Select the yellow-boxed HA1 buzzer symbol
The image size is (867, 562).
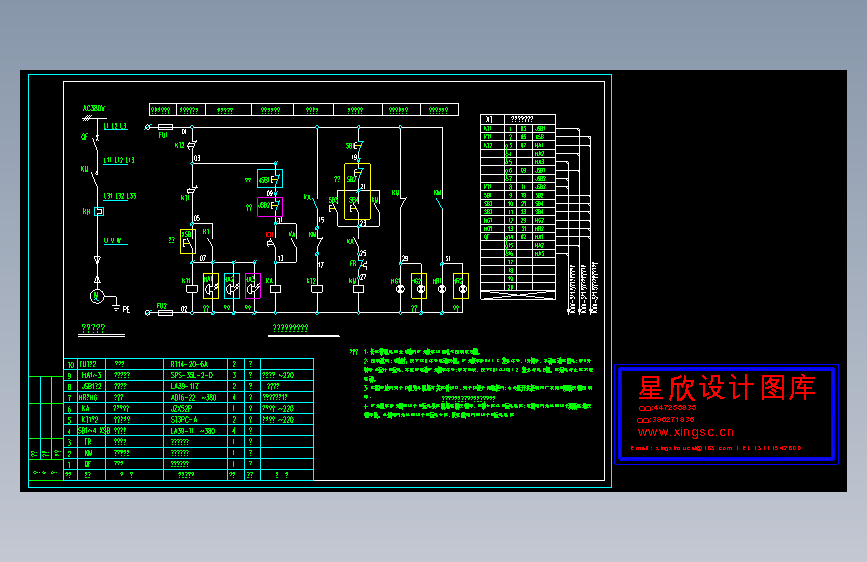(x=211, y=286)
